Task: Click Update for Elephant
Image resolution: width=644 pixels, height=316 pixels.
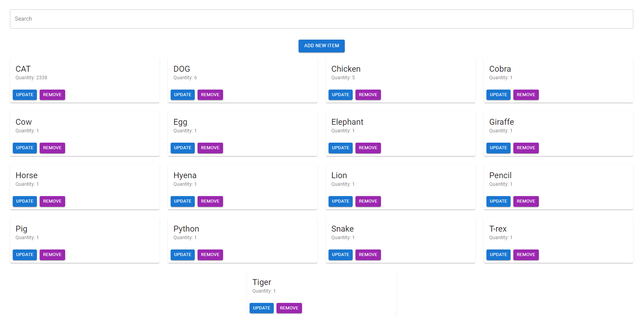Action: coord(340,148)
